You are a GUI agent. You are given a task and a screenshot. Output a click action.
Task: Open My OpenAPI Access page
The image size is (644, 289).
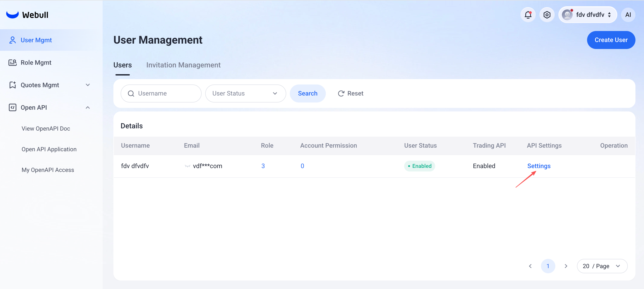pyautogui.click(x=48, y=170)
